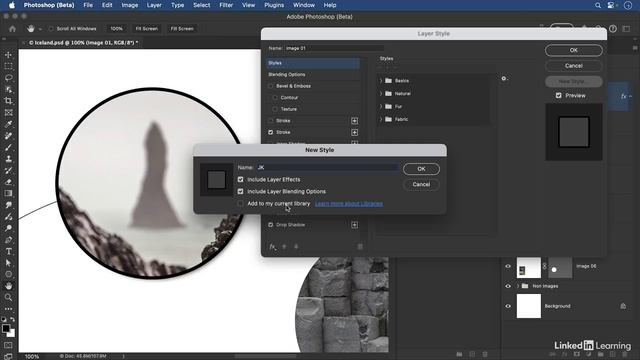
Task: Select the Smudge tool
Action: [x=8, y=205]
